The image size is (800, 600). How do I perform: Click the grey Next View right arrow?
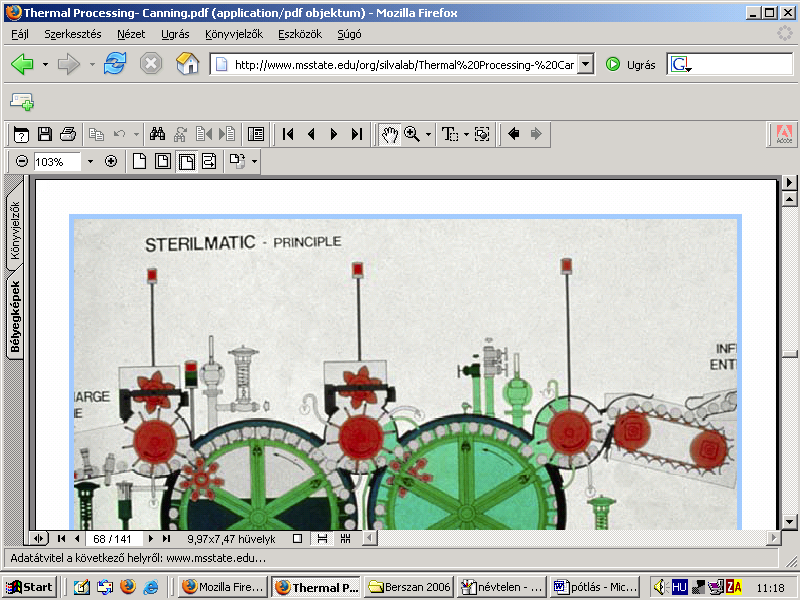click(536, 134)
